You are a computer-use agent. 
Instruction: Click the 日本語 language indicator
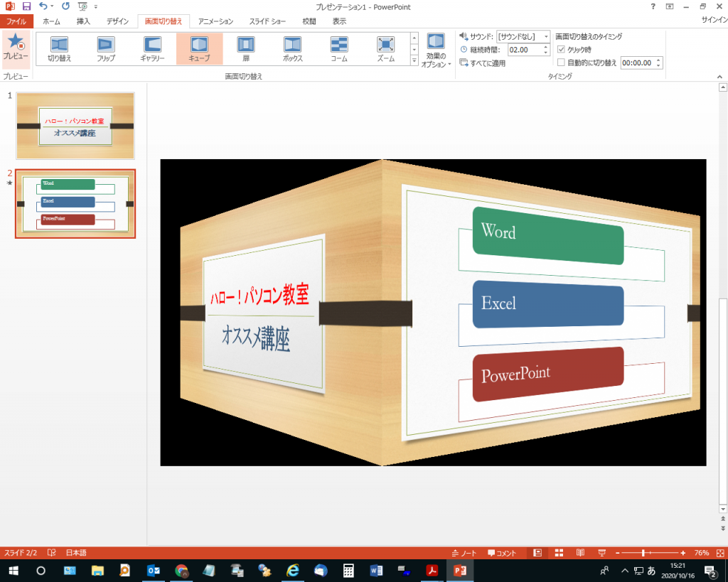(x=76, y=553)
